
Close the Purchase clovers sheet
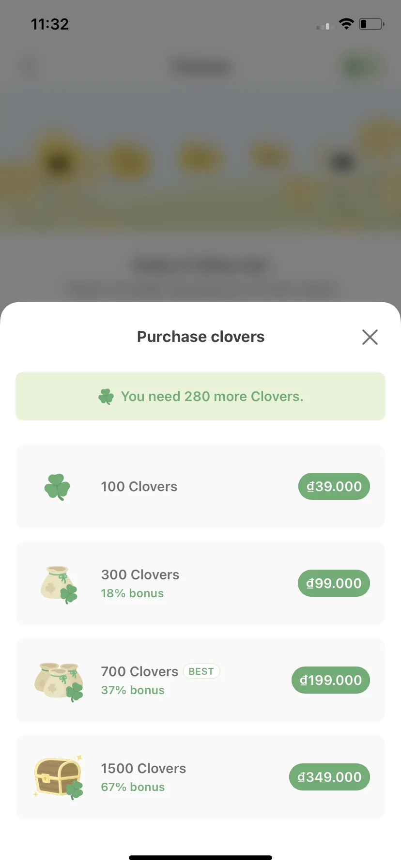(x=370, y=337)
